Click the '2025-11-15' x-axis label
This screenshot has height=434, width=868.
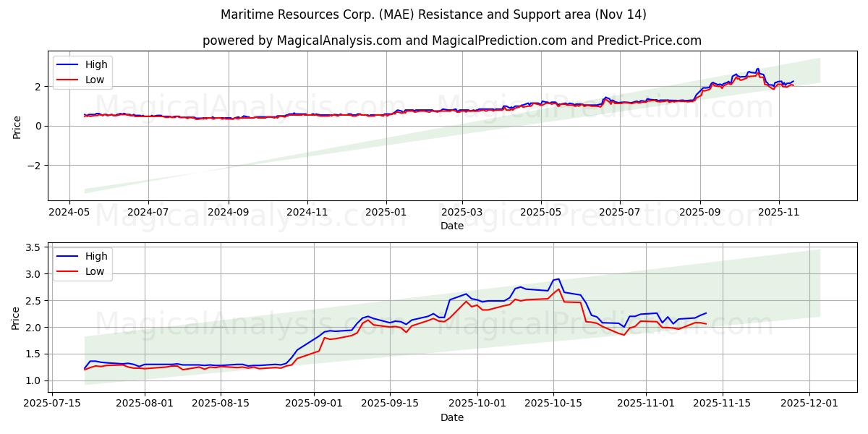tap(723, 405)
